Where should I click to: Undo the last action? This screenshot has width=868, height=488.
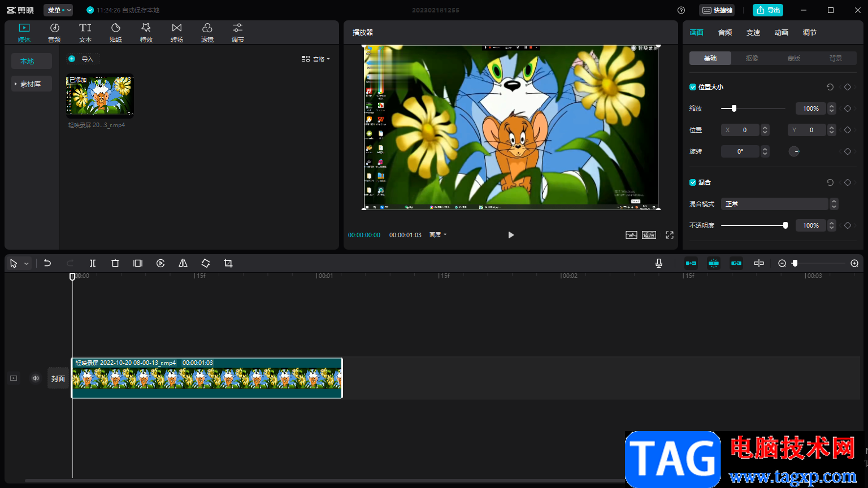[x=47, y=263]
